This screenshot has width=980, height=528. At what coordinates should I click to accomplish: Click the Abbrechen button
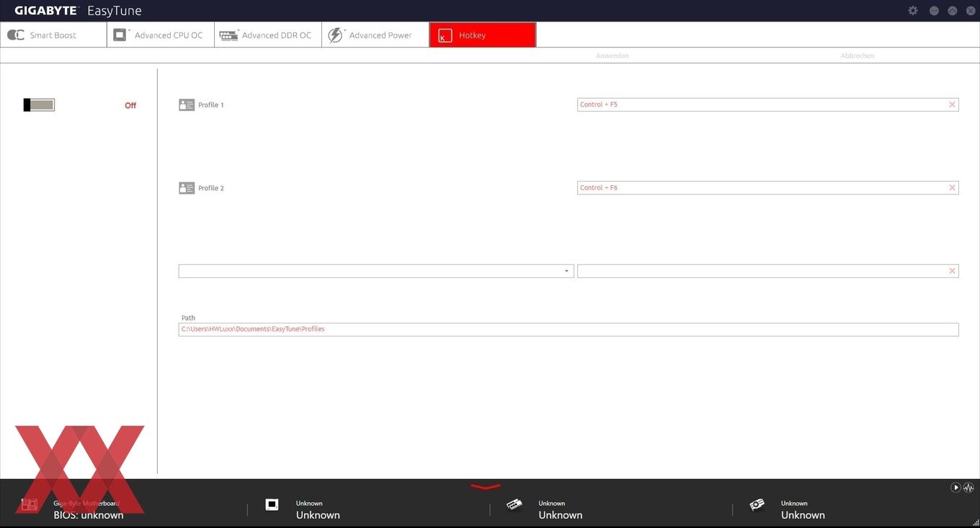[857, 55]
